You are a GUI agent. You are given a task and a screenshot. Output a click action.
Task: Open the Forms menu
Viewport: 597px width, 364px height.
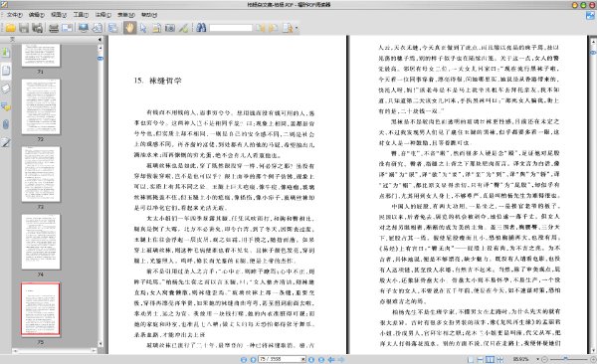126,15
